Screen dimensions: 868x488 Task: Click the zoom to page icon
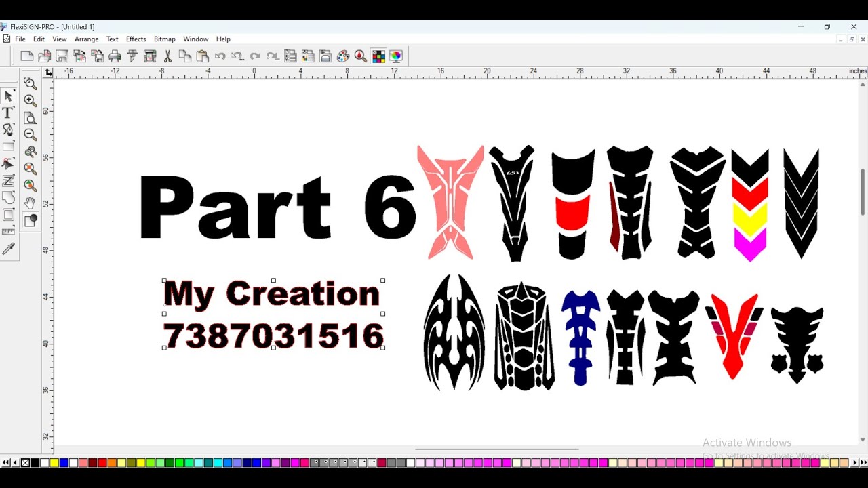(x=30, y=117)
